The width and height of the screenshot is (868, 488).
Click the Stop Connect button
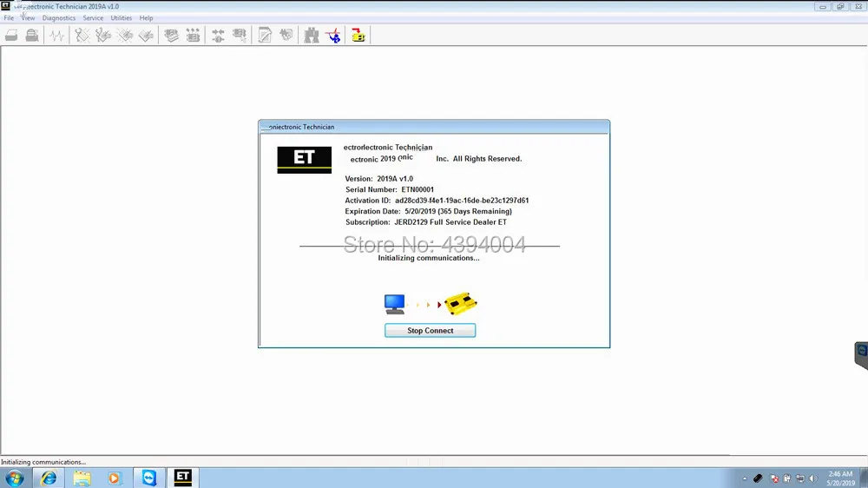click(431, 330)
